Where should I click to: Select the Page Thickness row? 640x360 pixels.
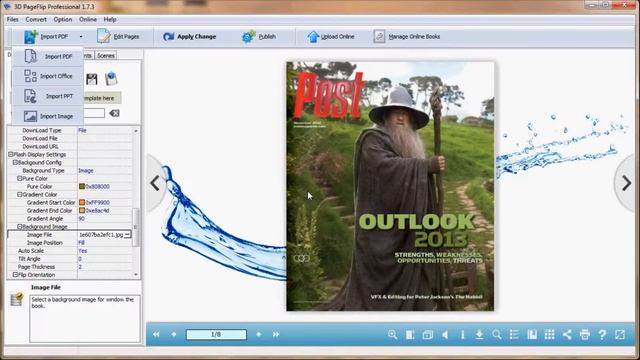pos(69,267)
